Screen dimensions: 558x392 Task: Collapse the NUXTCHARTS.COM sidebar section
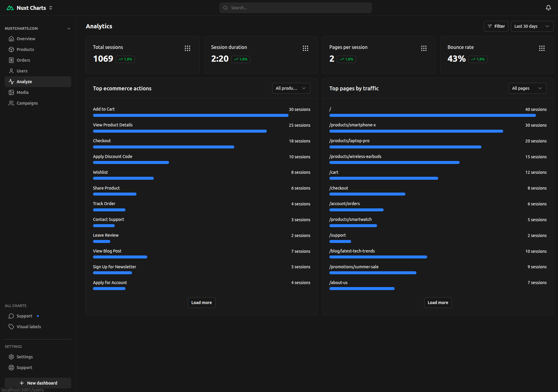(69, 29)
